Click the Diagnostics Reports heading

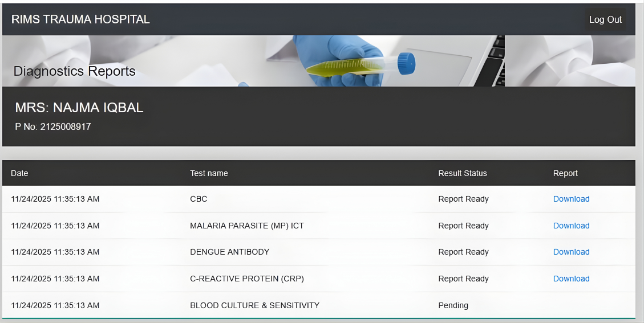click(x=74, y=71)
